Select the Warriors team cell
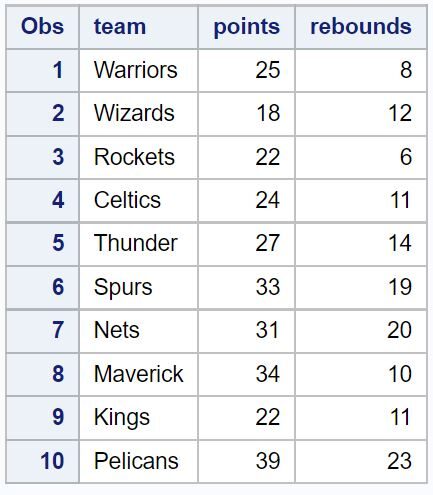This screenshot has height=495, width=433. 138,70
